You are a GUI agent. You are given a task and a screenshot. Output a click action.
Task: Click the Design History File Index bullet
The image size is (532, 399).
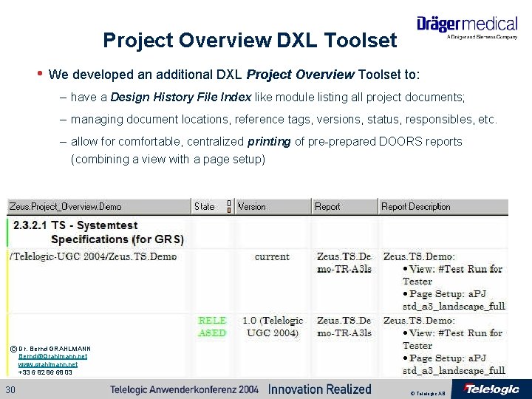[267, 98]
